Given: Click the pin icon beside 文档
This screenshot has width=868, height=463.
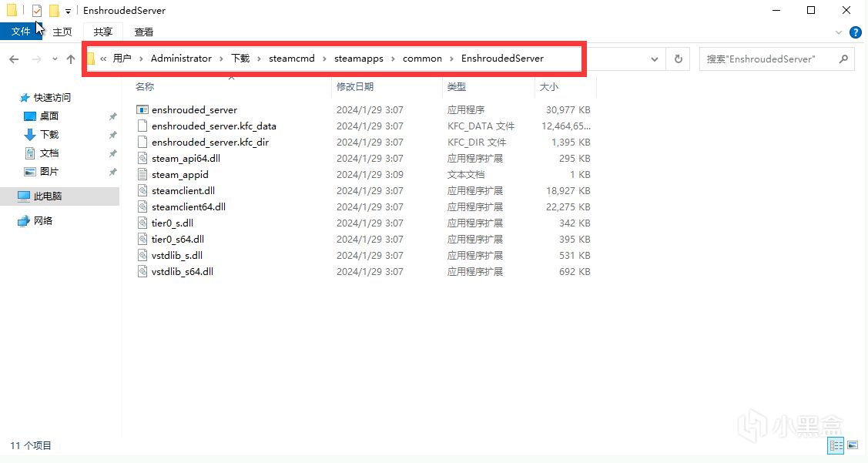Looking at the screenshot, I should [113, 153].
